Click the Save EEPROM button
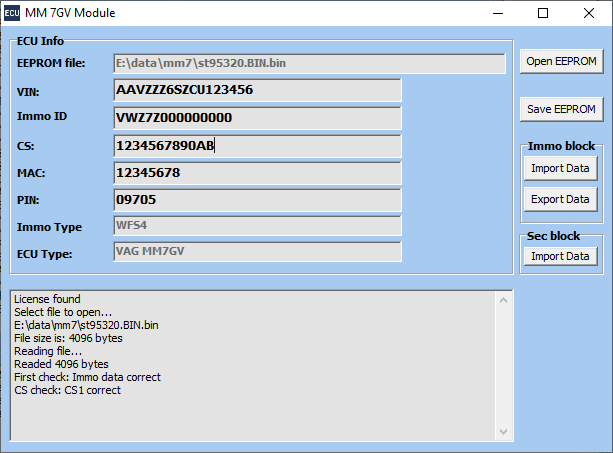The width and height of the screenshot is (613, 453). (561, 109)
